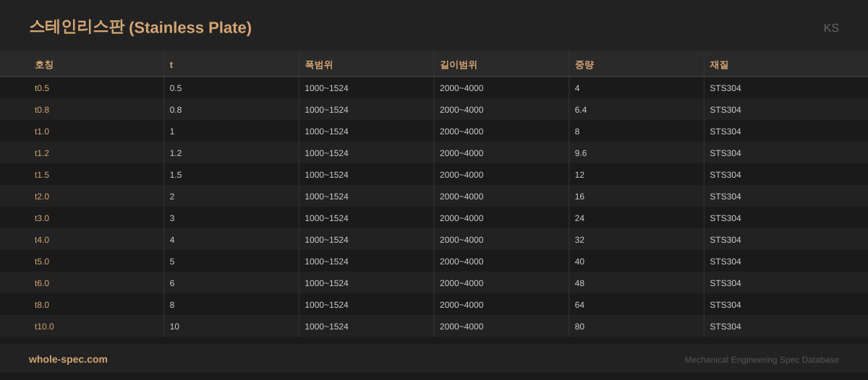Select the t1.2 row label
Screen dimensions: 868x380
point(42,153)
